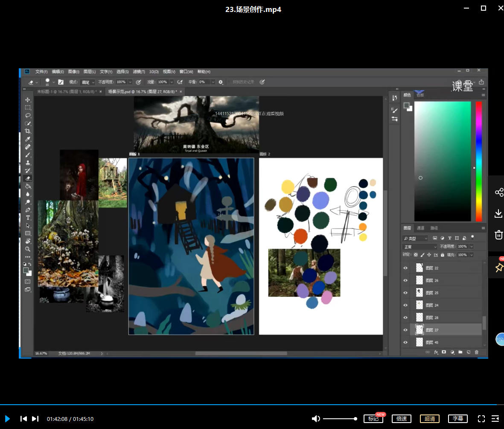
Task: Open the 滤镜(T) menu
Action: tap(139, 72)
